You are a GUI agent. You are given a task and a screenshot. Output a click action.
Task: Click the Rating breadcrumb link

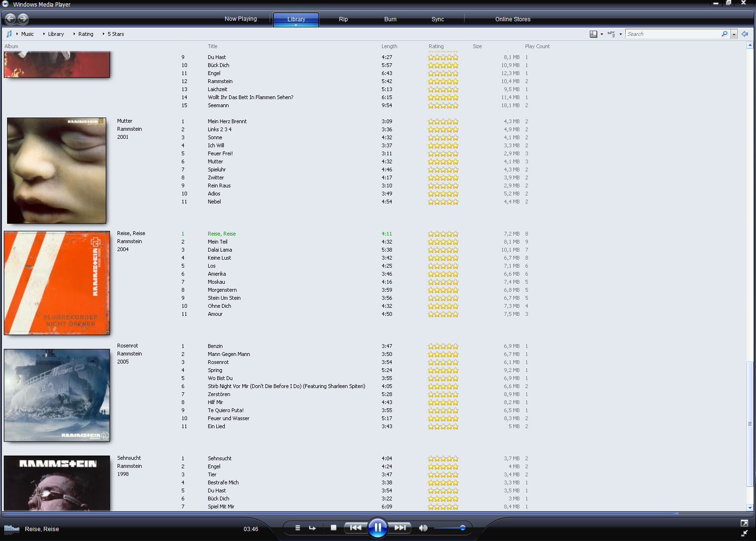tap(86, 34)
